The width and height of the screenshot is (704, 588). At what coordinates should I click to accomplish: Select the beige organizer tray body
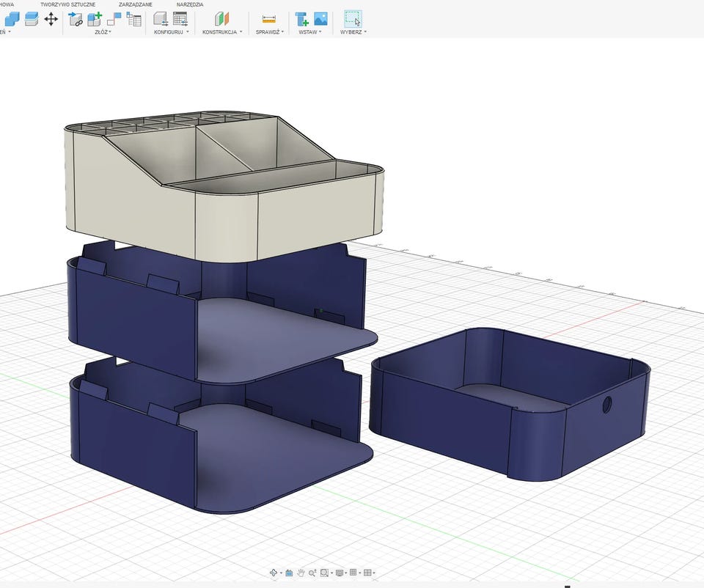coord(224,186)
